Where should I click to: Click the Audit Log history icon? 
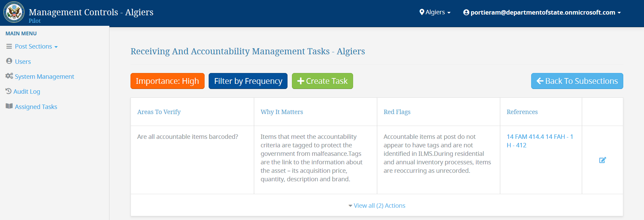[8, 91]
